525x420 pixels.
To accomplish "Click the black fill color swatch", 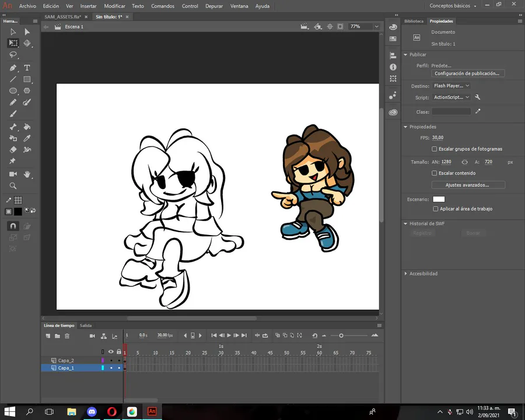I will click(17, 211).
